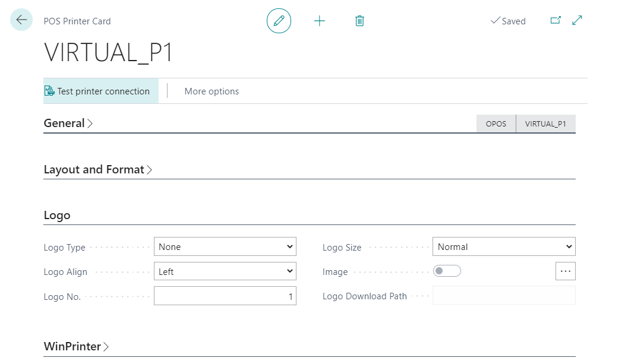Viewport: 628px width, 364px height.
Task: Click the trash can delete icon
Action: [x=359, y=21]
